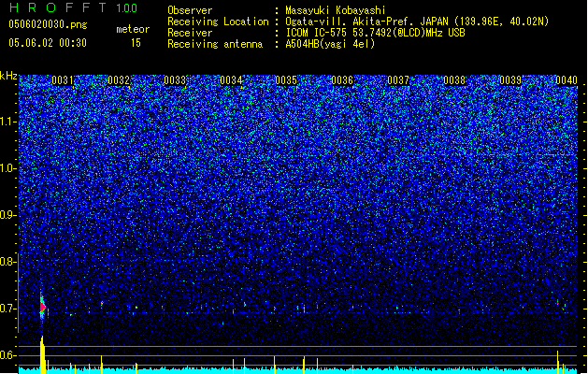The width and height of the screenshot is (588, 374).
Task: Click the 0.7 kHz axis tick
Action: (8, 309)
